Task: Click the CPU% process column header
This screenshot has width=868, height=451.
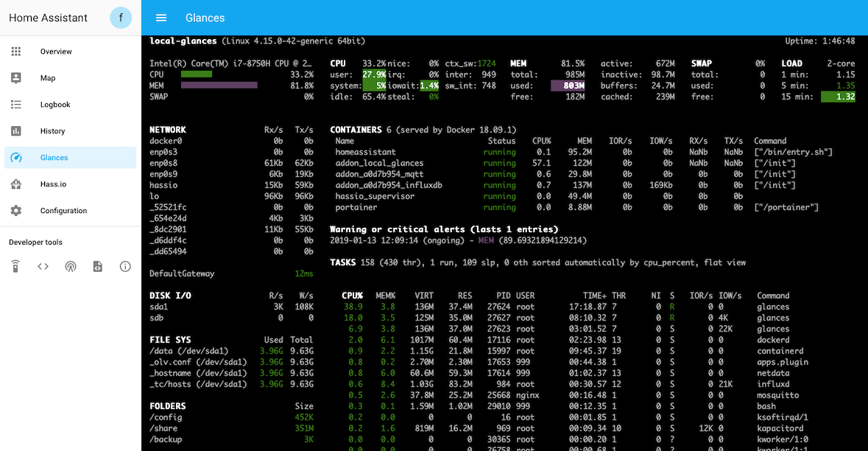Action: click(x=352, y=296)
